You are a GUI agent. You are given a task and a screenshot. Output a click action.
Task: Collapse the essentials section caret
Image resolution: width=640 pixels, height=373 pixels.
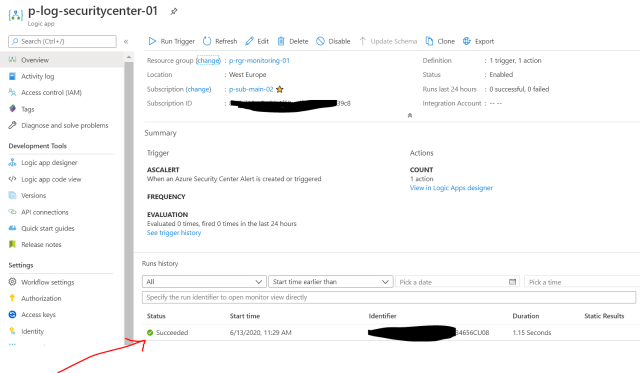(x=410, y=115)
